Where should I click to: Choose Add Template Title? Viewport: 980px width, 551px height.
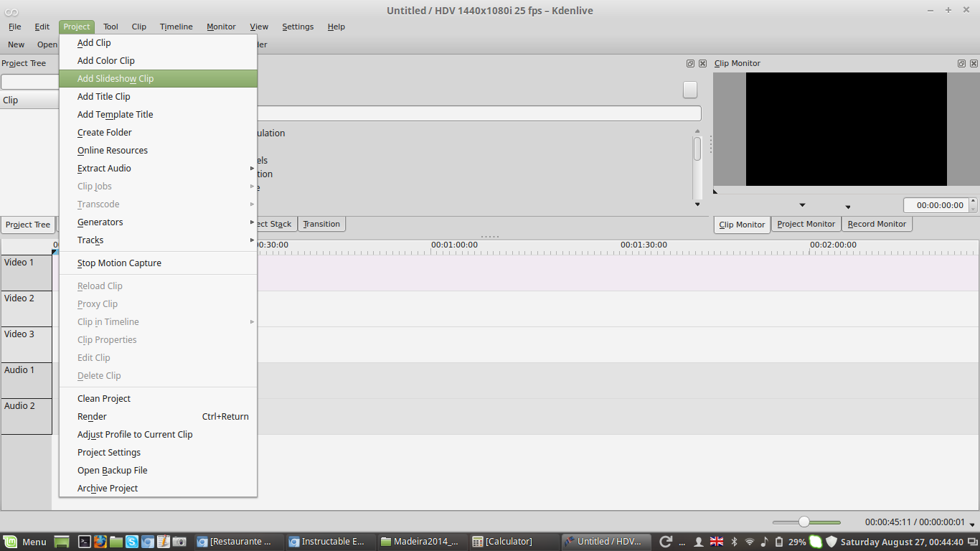[158, 115]
